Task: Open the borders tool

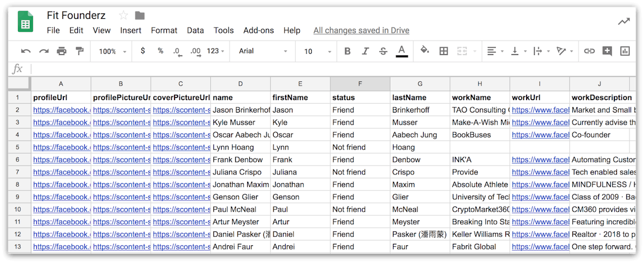Action: coord(444,51)
